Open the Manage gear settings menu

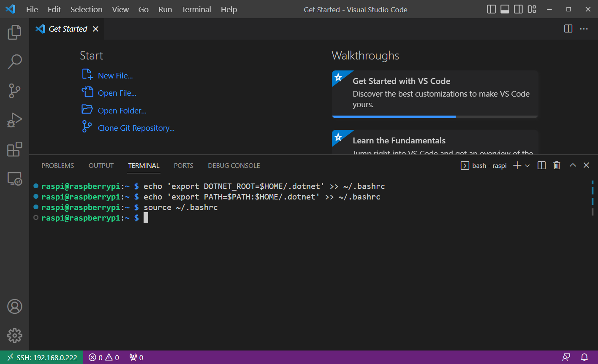[14, 336]
